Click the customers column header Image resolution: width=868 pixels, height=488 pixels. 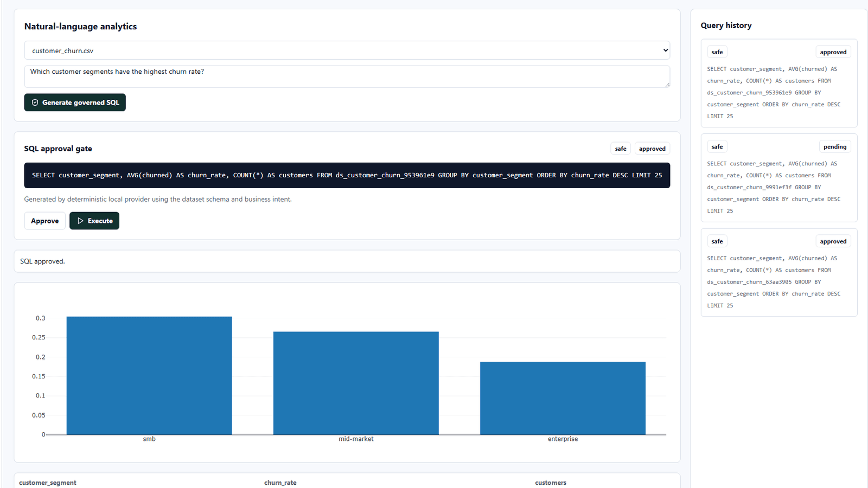pos(551,483)
